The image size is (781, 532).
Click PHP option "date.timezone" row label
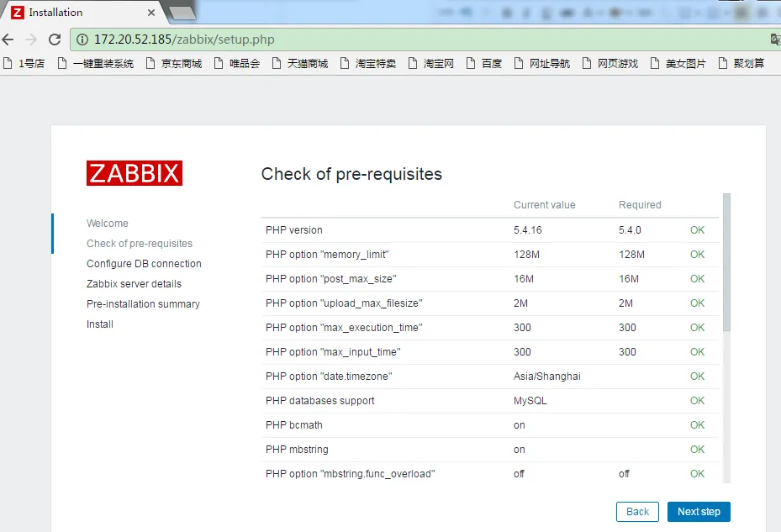click(x=329, y=377)
